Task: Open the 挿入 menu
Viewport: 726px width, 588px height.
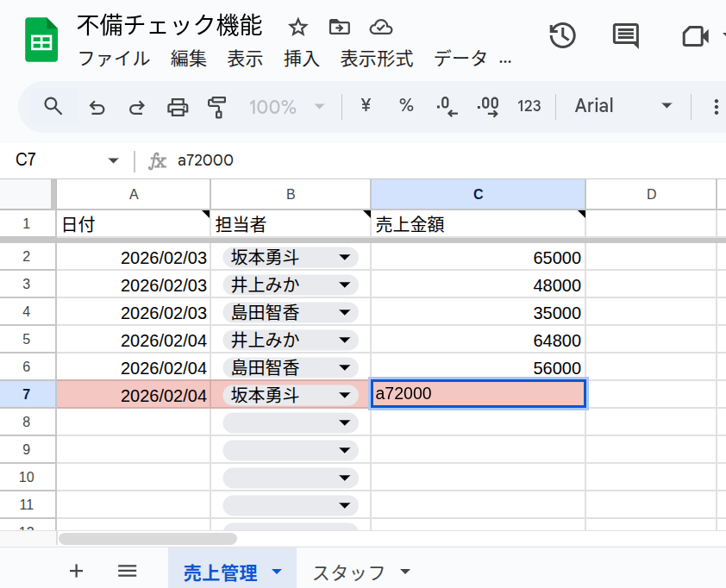Action: point(301,59)
